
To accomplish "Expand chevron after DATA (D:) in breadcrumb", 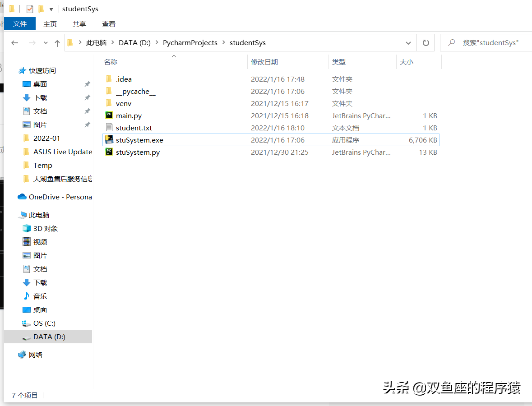I will (x=157, y=42).
